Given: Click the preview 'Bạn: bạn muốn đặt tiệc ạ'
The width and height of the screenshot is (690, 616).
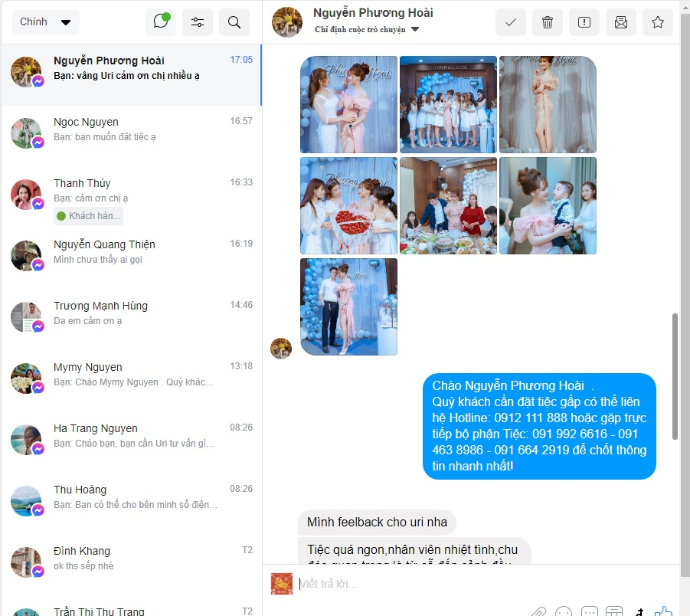Looking at the screenshot, I should pos(105,137).
